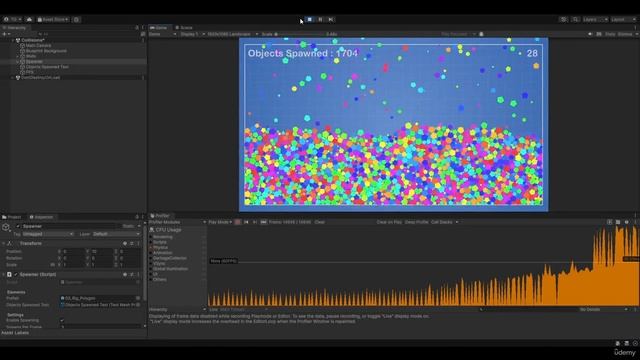640x360 pixels.
Task: Toggle the Stats overlay button
Action: coord(610,34)
